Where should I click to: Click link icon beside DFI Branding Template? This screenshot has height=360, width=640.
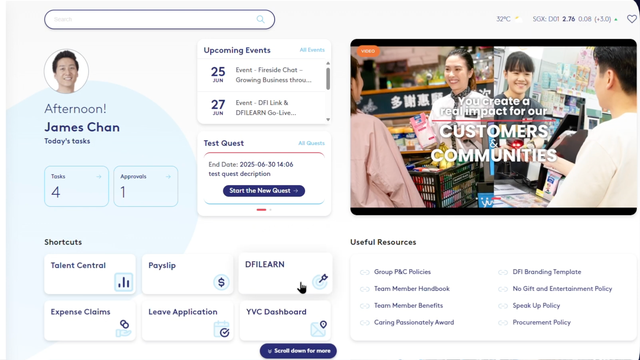[x=503, y=272]
